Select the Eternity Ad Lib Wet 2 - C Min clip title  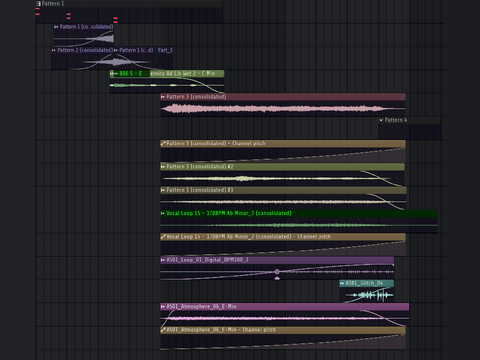pyautogui.click(x=183, y=74)
